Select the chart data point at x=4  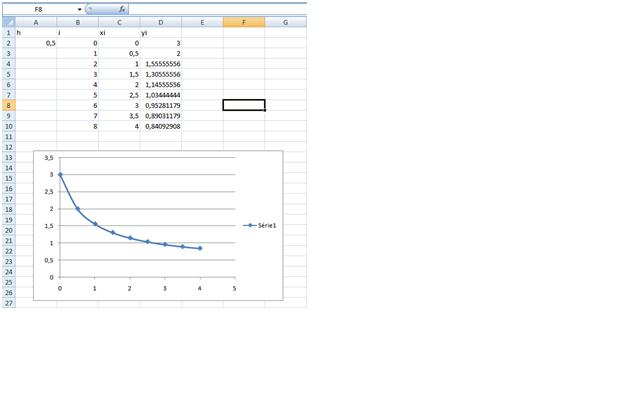tap(200, 248)
